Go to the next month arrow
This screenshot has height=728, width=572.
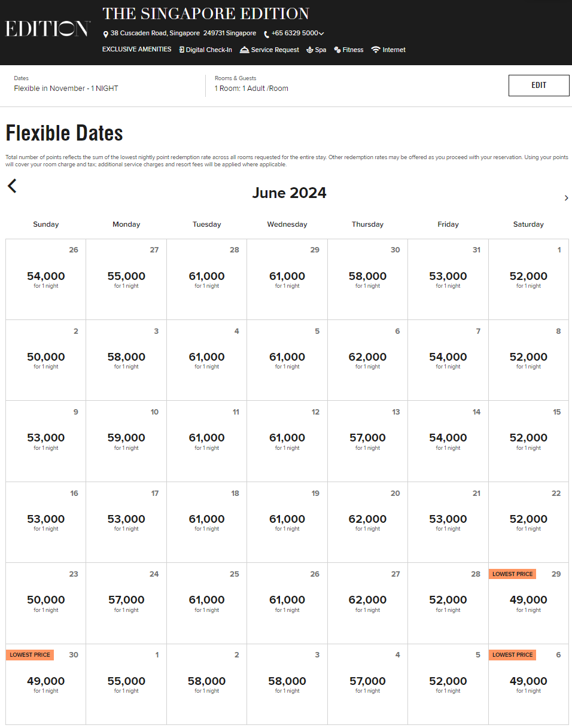coord(566,198)
